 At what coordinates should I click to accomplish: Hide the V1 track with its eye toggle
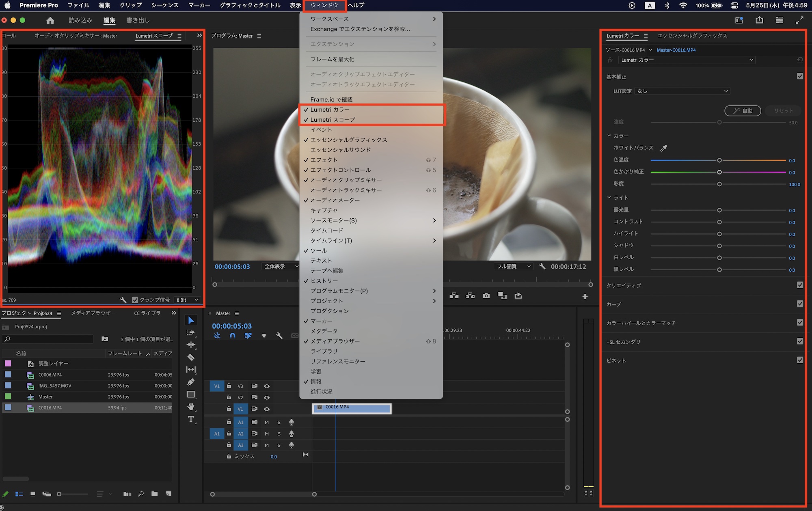(x=267, y=409)
